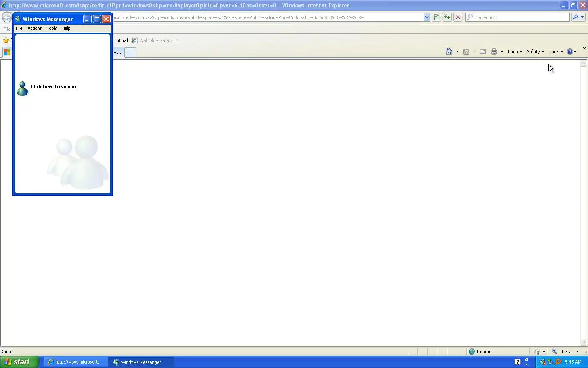Viewport: 588px width, 368px height.
Task: Click the Protected Mode lock icon
Action: click(537, 352)
